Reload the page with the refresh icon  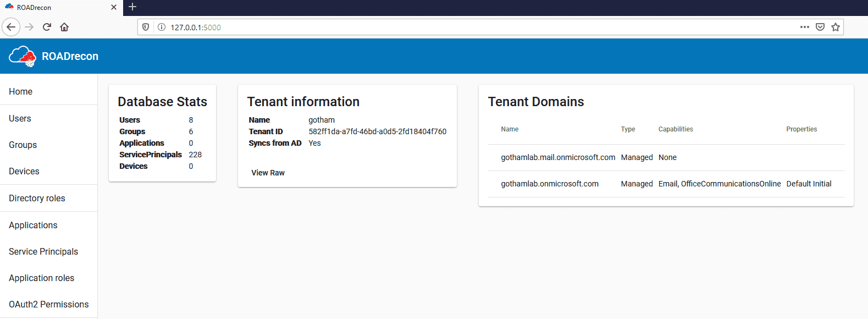(47, 27)
